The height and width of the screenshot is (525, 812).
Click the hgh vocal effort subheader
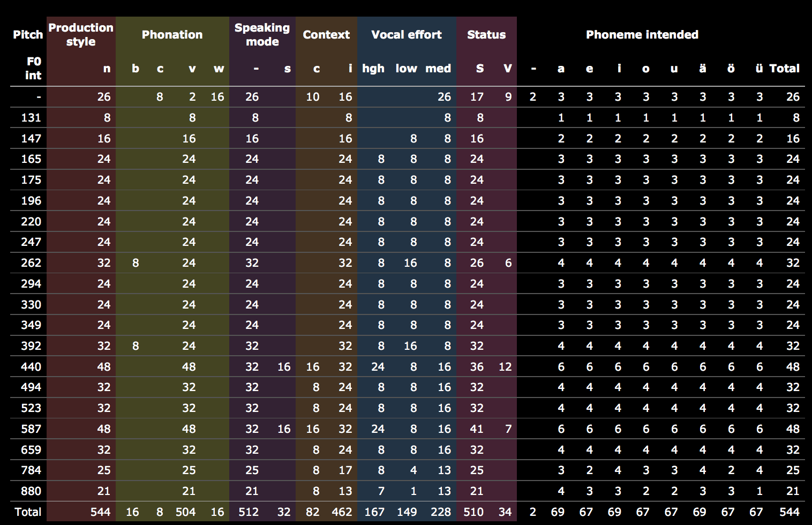click(x=373, y=69)
